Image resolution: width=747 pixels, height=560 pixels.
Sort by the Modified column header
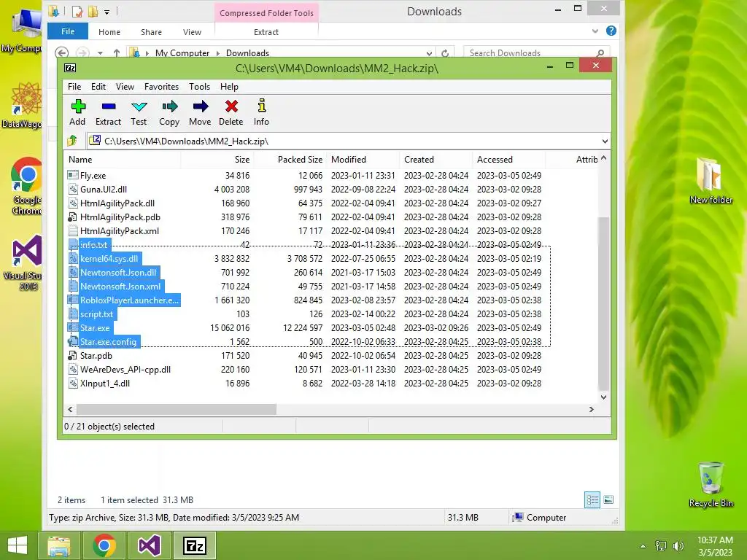click(x=363, y=160)
